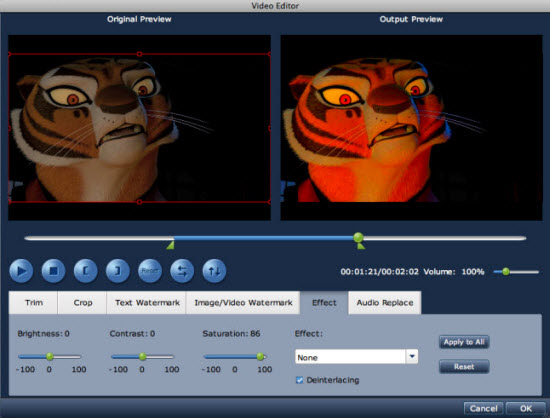Click the Stop playback button
Screen dimensions: 550x418
[x=53, y=271]
